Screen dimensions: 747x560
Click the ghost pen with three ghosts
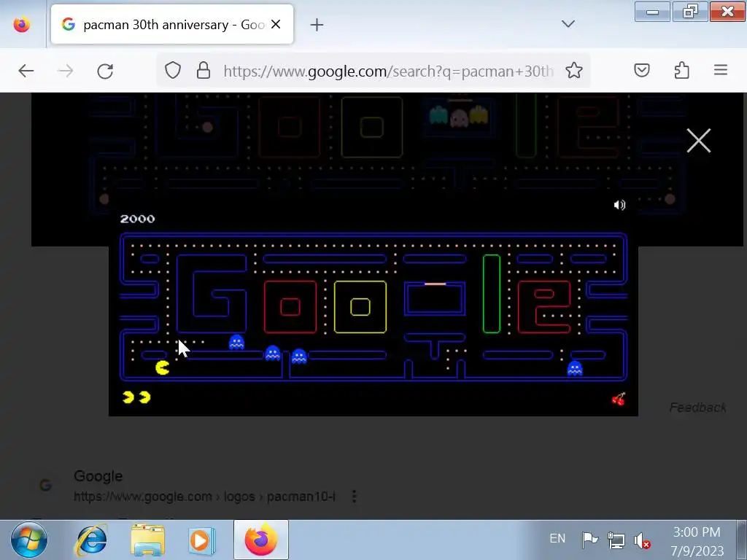(x=458, y=116)
